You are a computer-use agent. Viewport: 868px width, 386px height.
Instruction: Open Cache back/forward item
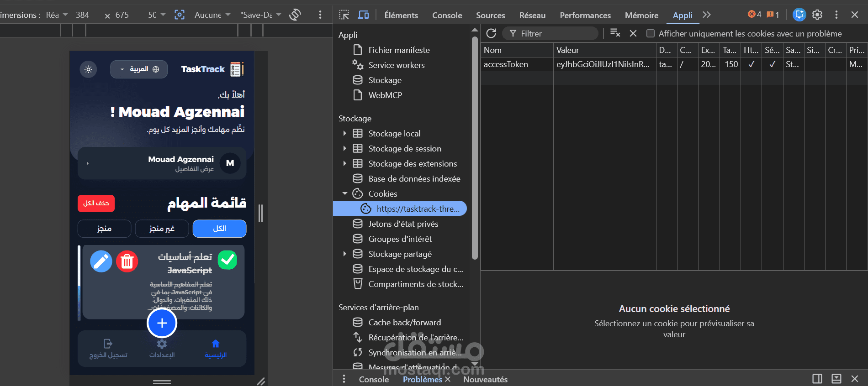pos(404,323)
